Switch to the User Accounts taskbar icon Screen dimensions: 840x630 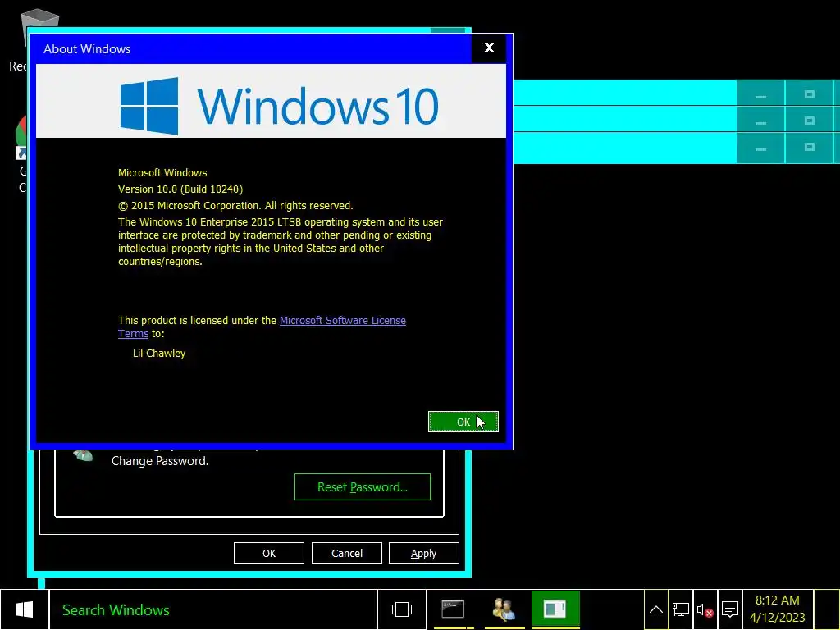tap(504, 609)
